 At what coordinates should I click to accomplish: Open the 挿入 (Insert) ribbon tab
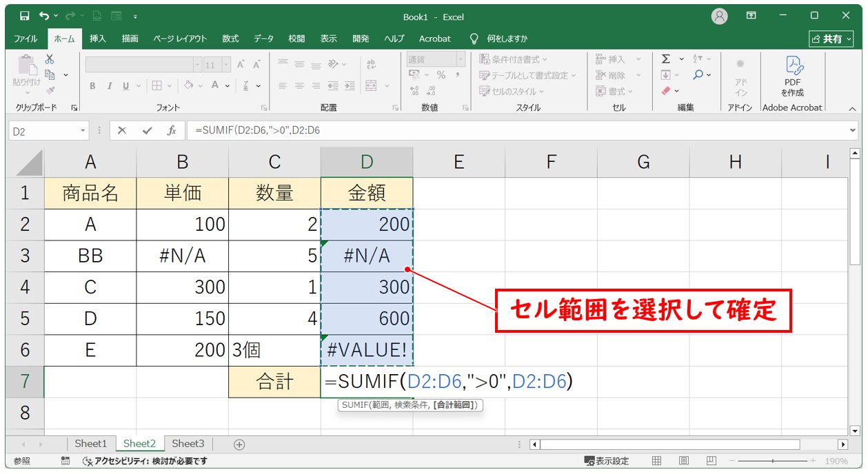click(98, 39)
